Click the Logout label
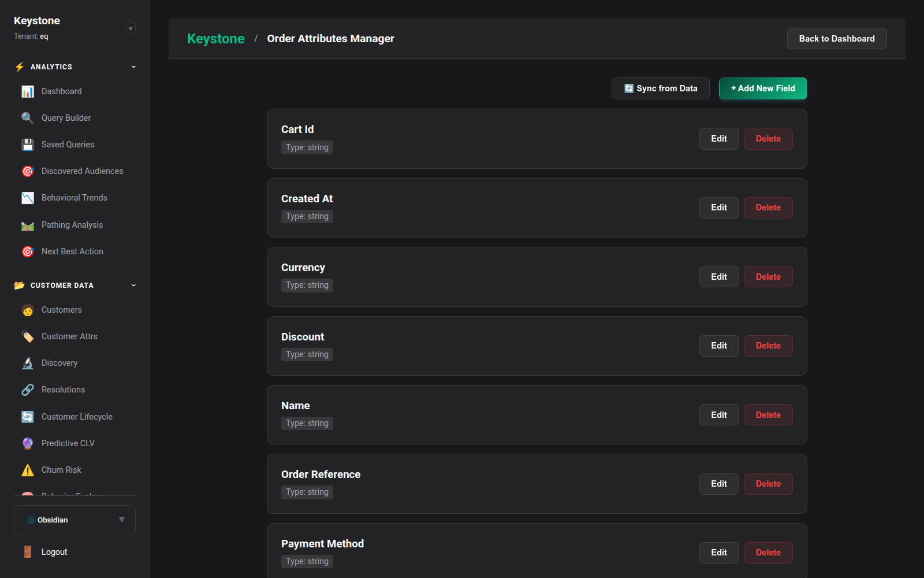 tap(54, 552)
